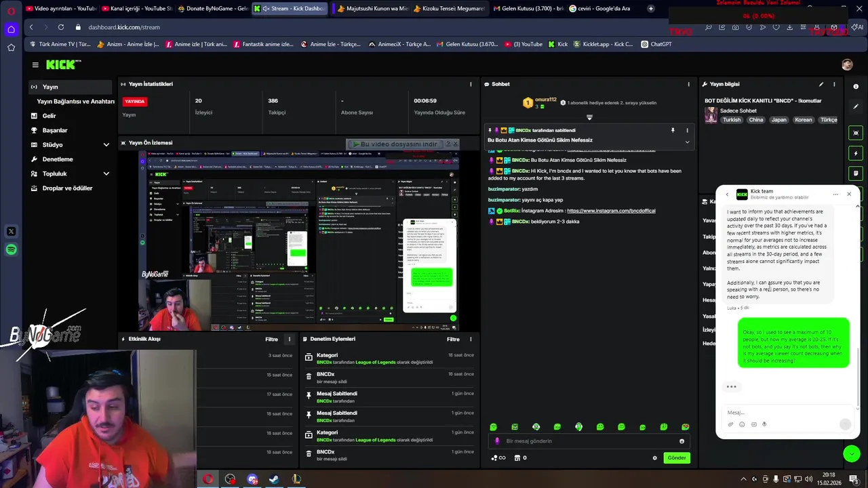Open Etkinlik Akışı three-dot menu
Viewport: 868px width, 488px height.
coord(290,340)
